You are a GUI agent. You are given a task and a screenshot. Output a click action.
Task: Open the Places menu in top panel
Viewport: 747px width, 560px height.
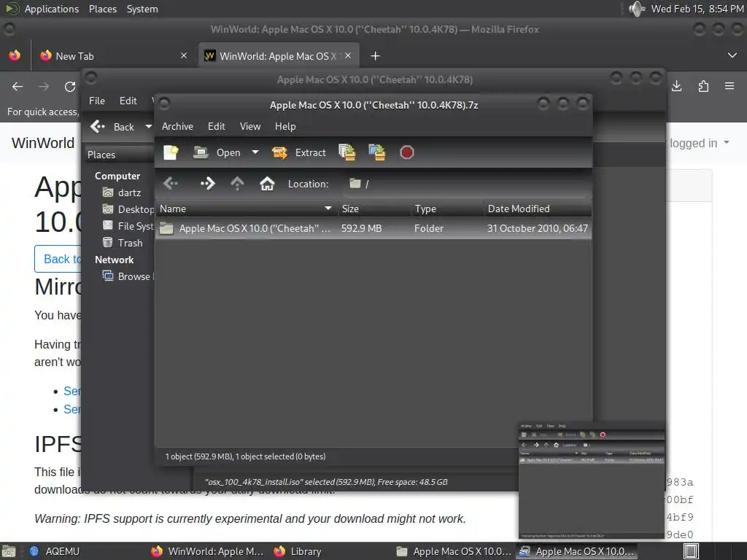click(102, 9)
